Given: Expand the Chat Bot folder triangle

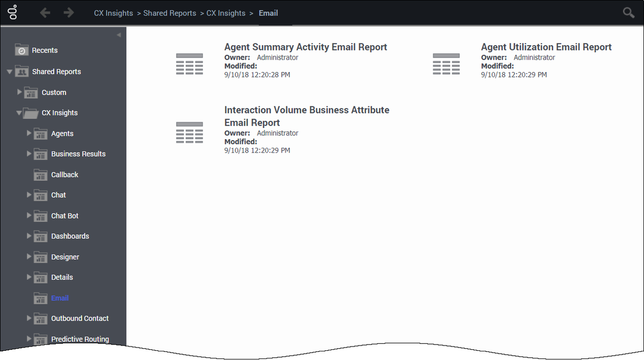Looking at the screenshot, I should 30,215.
